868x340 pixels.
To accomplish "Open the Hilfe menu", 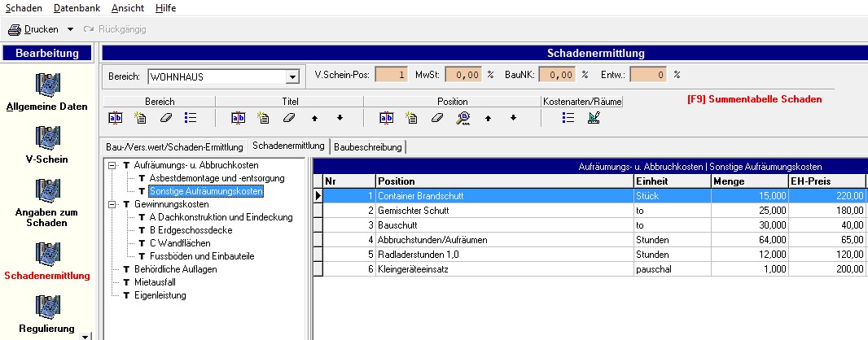I will 165,8.
